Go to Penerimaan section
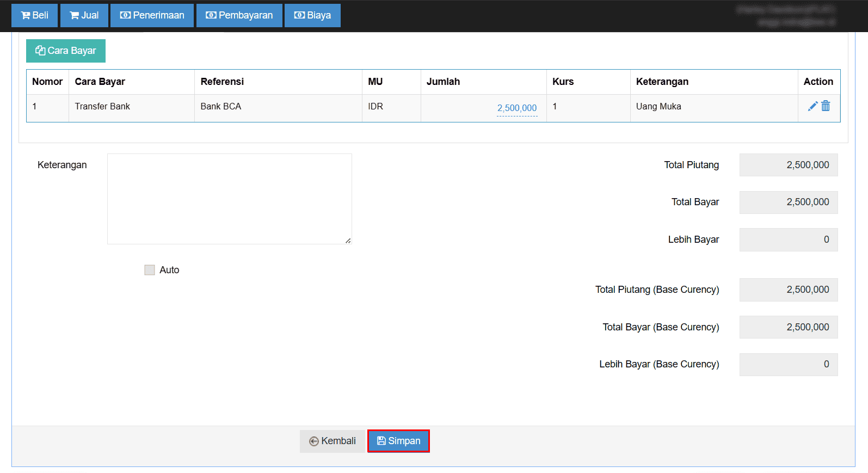Screen dimensions: 868x473 [x=152, y=15]
